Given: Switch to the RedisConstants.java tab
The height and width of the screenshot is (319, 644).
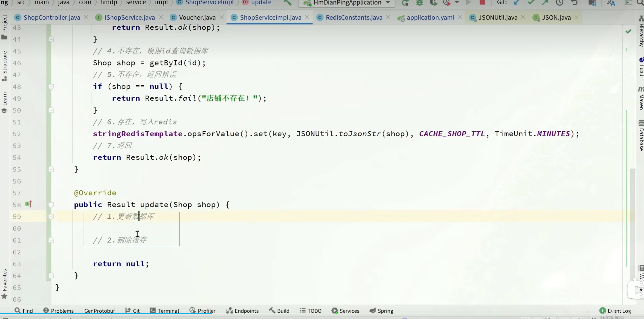Looking at the screenshot, I should coord(354,18).
